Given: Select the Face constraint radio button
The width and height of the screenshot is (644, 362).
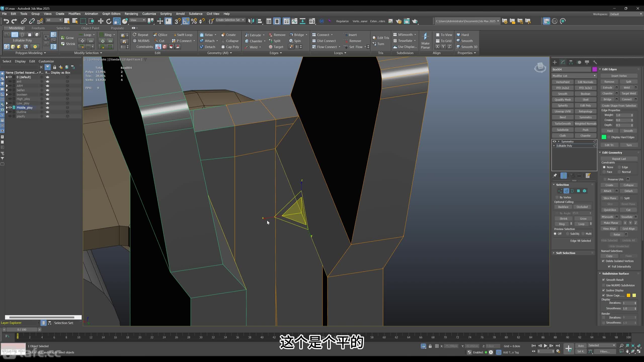Looking at the screenshot, I should 604,172.
